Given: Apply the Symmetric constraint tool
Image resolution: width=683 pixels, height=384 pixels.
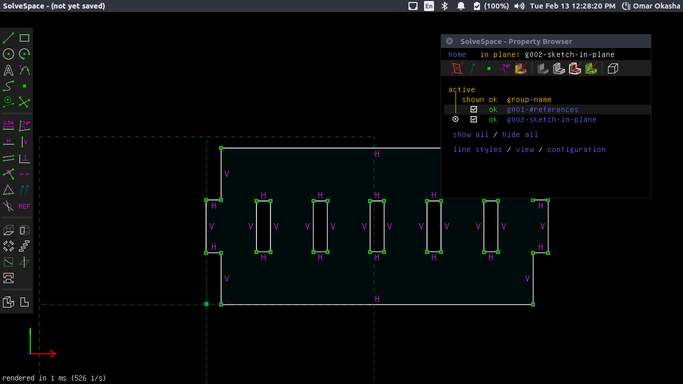Looking at the screenshot, I should [24, 174].
